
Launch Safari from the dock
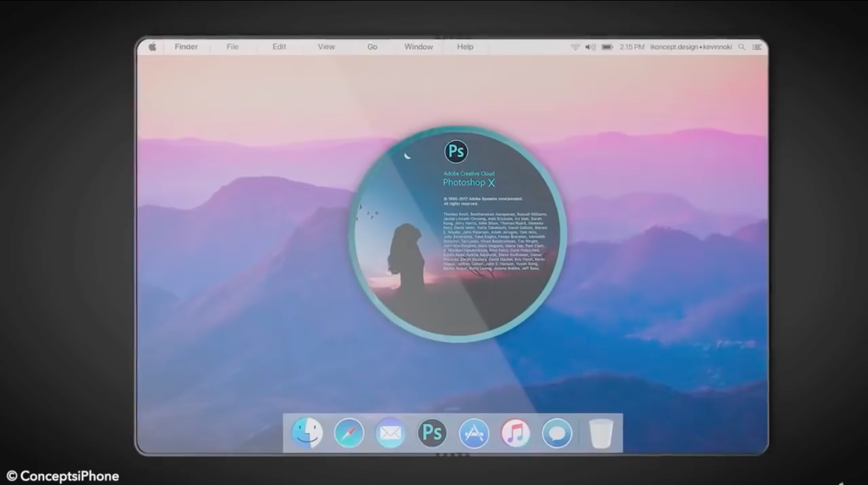tap(349, 433)
